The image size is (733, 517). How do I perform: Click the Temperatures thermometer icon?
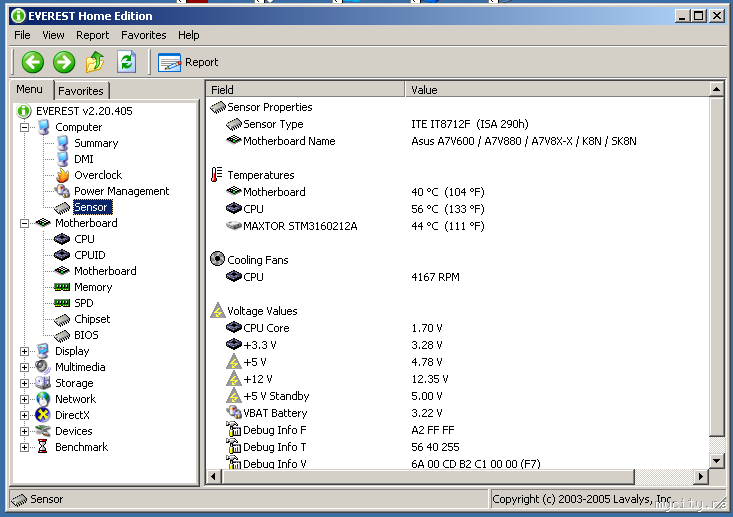(216, 175)
